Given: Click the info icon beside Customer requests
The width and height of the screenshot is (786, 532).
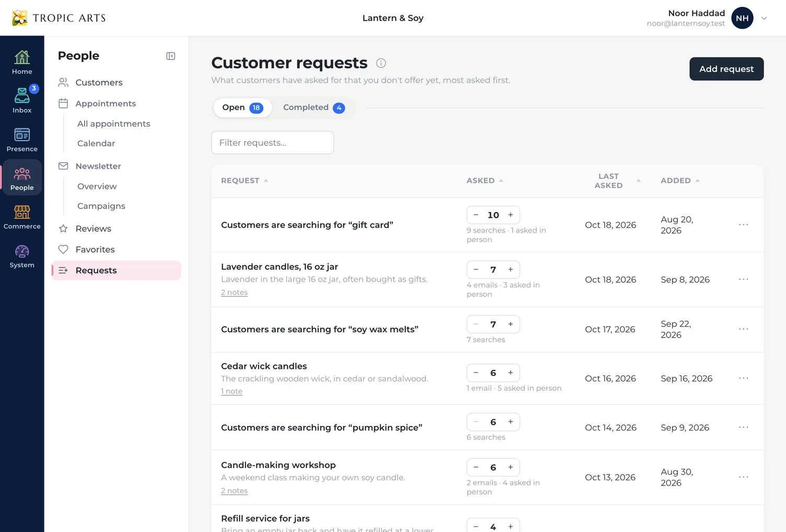Looking at the screenshot, I should coord(381,63).
